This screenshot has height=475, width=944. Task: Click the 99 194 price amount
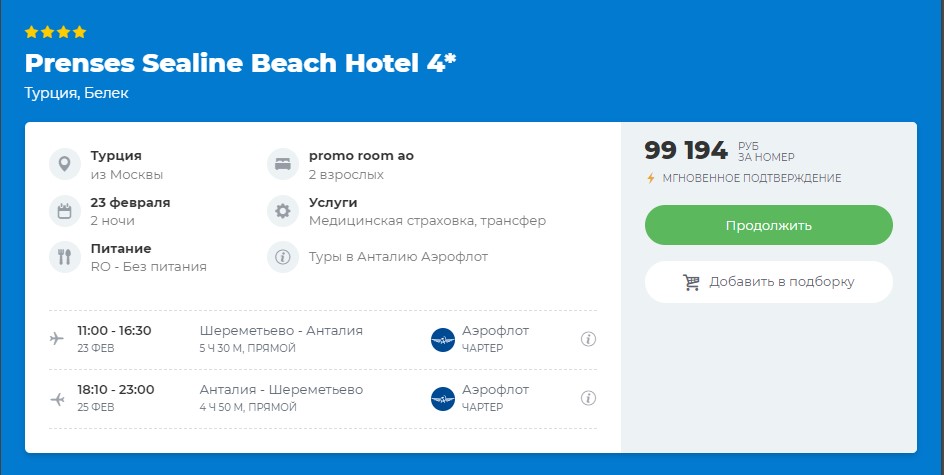coord(686,151)
